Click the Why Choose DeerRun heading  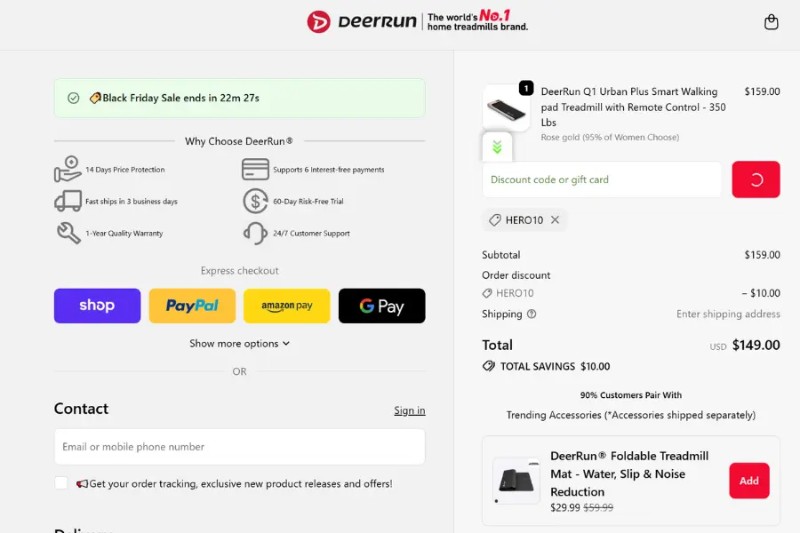(x=239, y=141)
